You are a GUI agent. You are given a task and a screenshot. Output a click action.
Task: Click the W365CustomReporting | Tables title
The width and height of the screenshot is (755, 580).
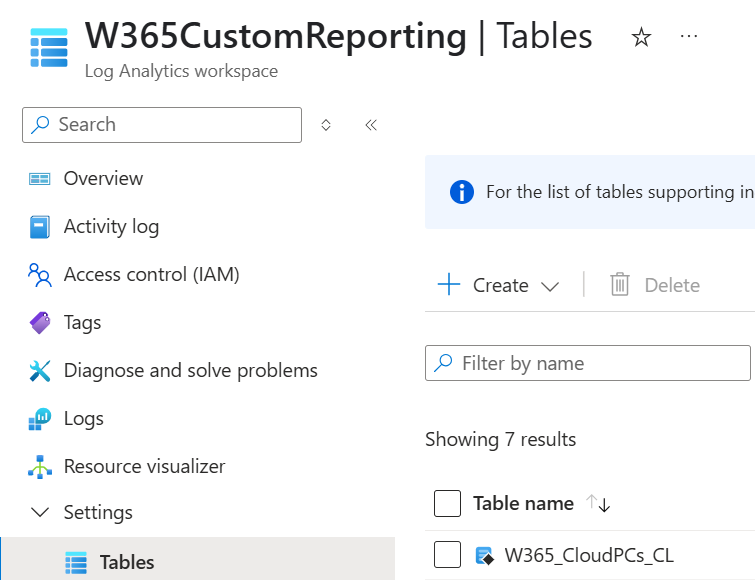coord(338,36)
